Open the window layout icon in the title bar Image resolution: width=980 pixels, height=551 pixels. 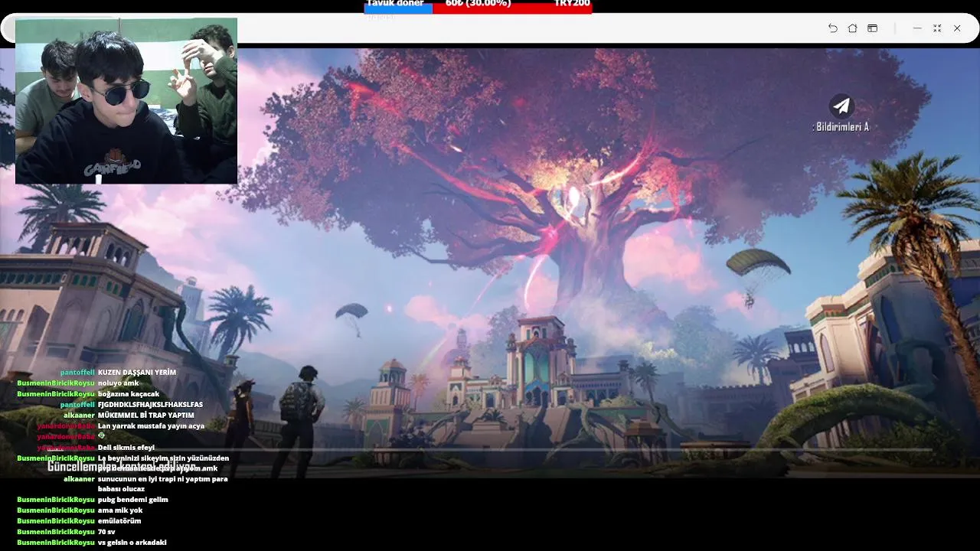click(872, 28)
